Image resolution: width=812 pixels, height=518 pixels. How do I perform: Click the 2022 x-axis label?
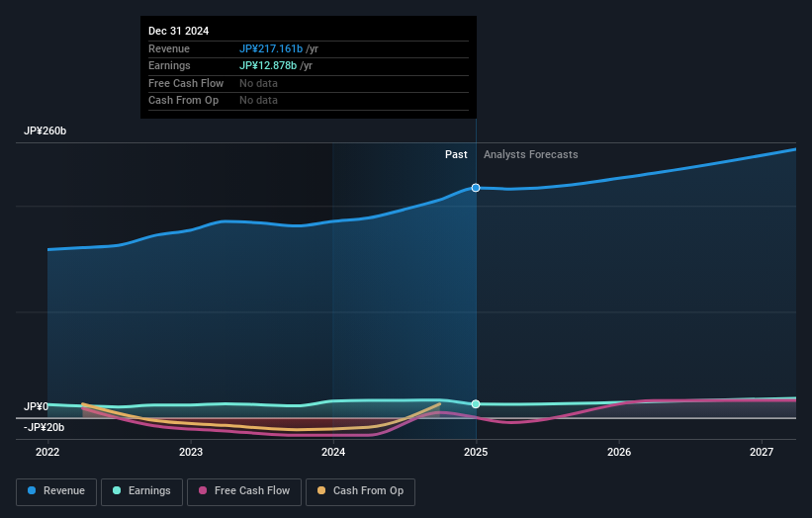(x=47, y=452)
